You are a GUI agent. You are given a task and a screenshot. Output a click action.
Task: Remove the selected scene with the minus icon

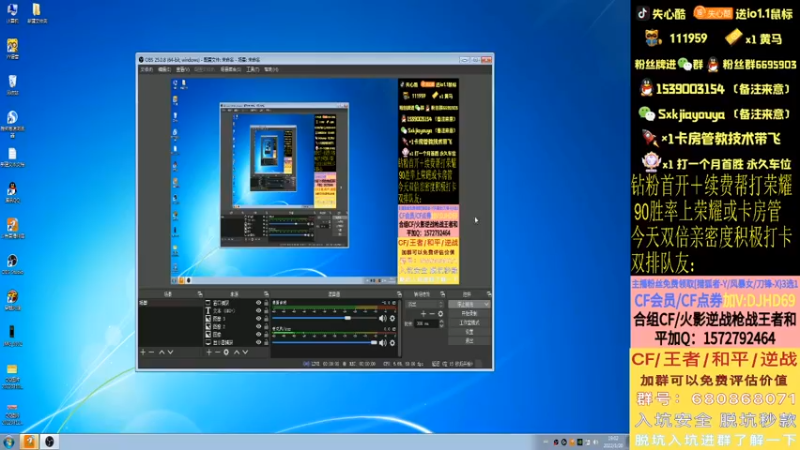coord(151,352)
